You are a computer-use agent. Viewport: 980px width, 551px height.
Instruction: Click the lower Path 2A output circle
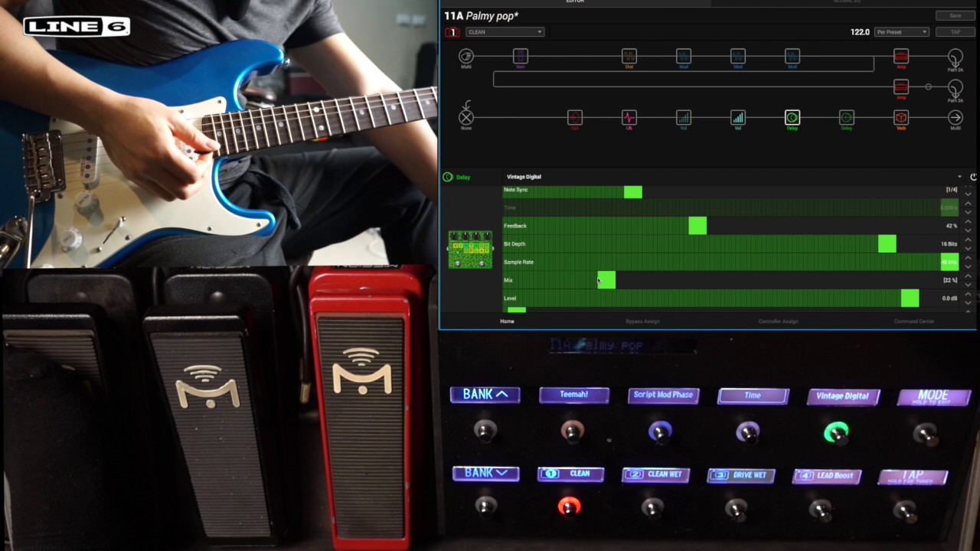pos(955,87)
